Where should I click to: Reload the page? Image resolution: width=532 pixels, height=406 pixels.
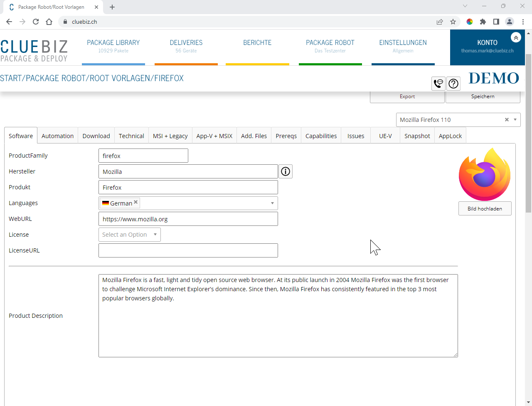click(36, 22)
